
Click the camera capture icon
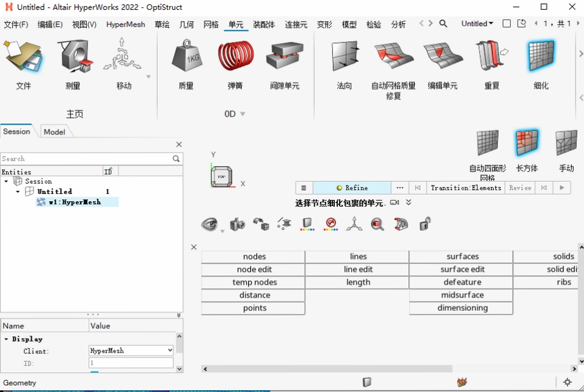(x=237, y=224)
